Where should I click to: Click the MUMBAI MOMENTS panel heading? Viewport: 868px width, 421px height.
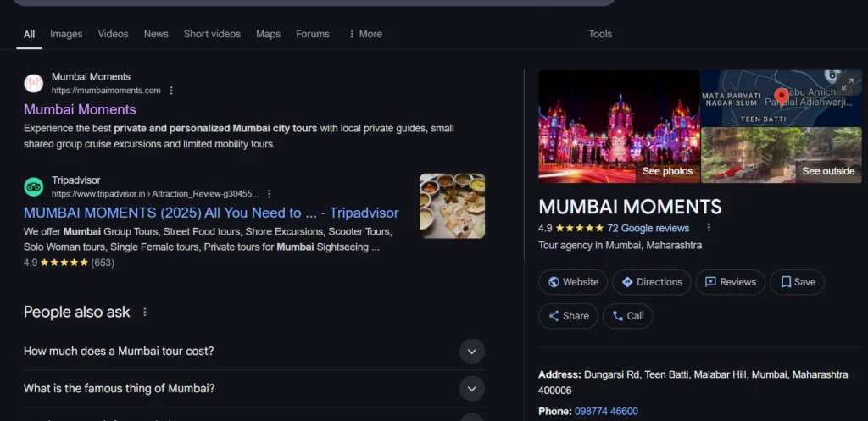pos(630,207)
